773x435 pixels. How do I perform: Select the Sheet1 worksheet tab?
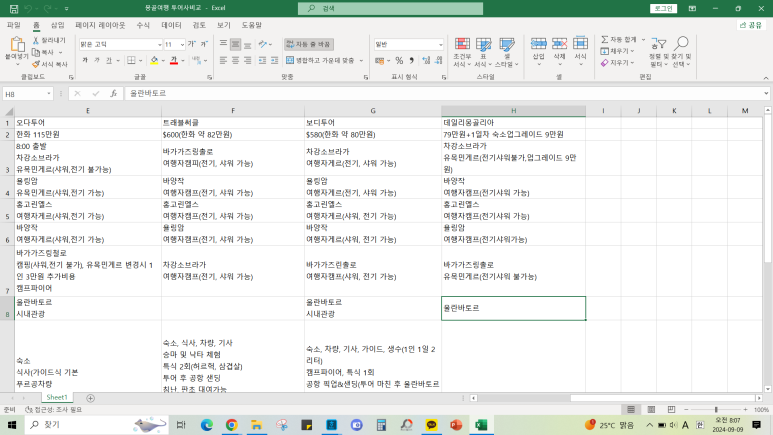[57, 398]
